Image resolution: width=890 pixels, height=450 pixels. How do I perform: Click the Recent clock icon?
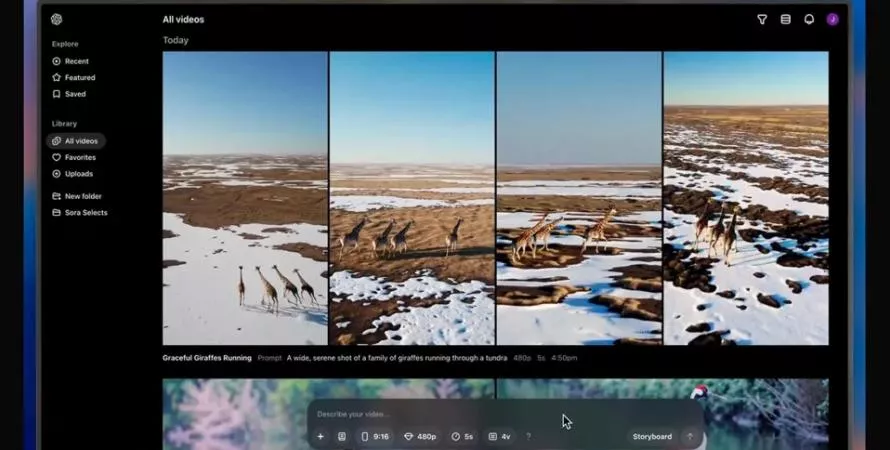click(x=56, y=61)
